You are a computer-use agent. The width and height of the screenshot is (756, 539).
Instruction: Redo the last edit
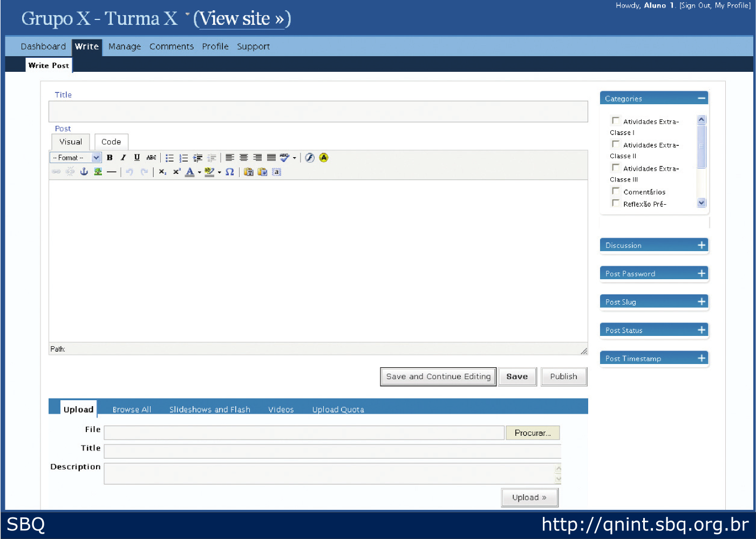[144, 172]
